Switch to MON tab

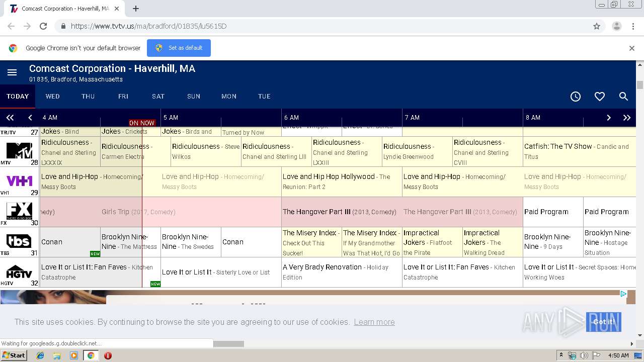(x=229, y=97)
